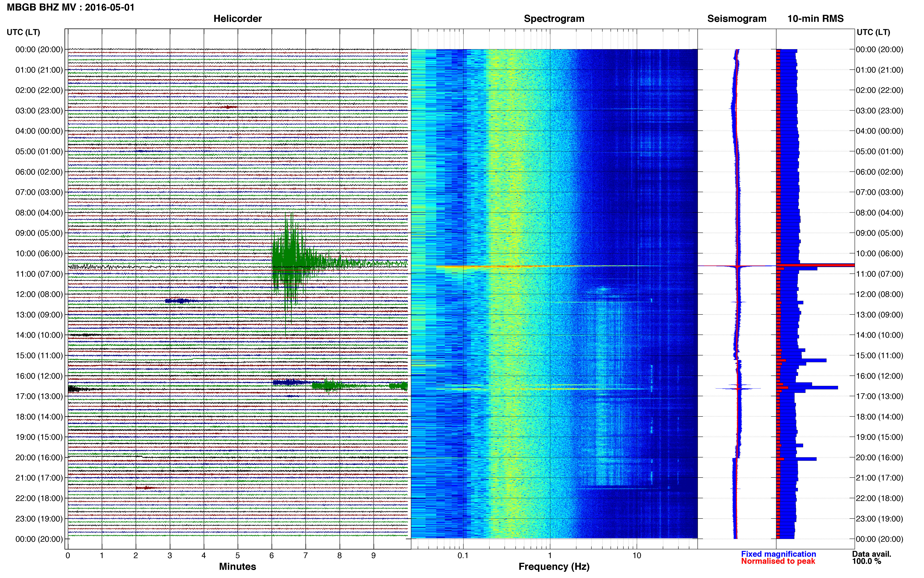Click '10:00 (06:00)' on the helicorder time axis

[39, 253]
